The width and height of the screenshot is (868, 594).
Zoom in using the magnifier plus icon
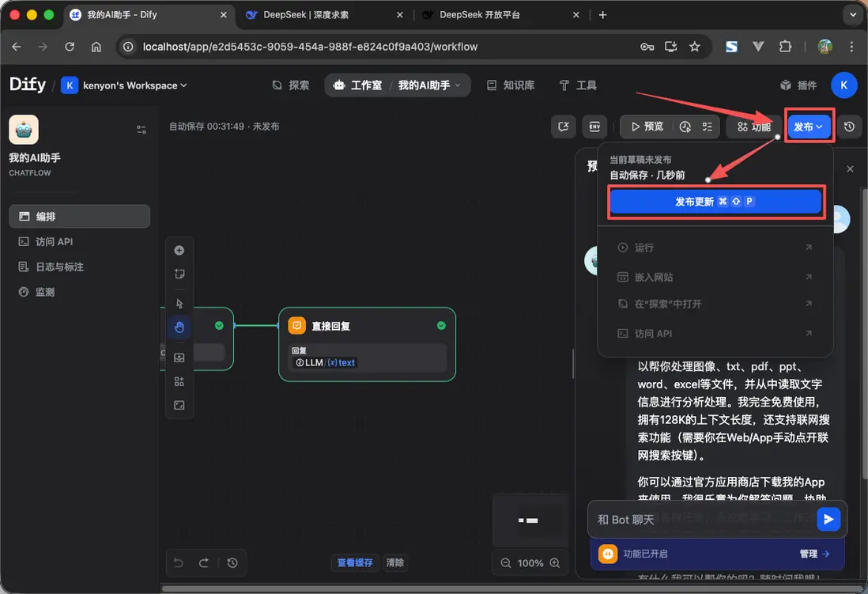(x=556, y=562)
